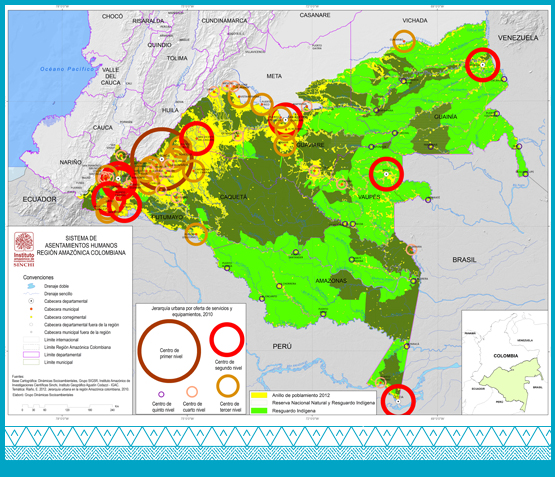Click the bright green Resguardo Indígena swatch

tap(259, 411)
